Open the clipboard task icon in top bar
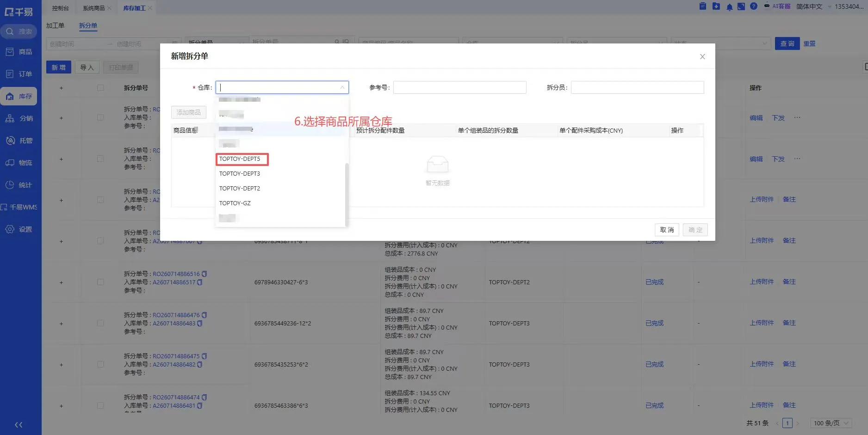Viewport: 868px width, 435px height. [703, 6]
